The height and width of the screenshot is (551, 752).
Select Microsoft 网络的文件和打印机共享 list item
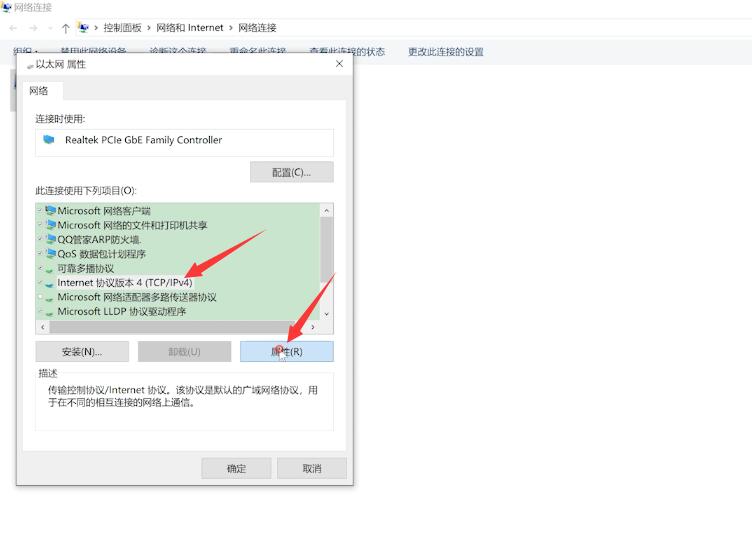coord(132,225)
